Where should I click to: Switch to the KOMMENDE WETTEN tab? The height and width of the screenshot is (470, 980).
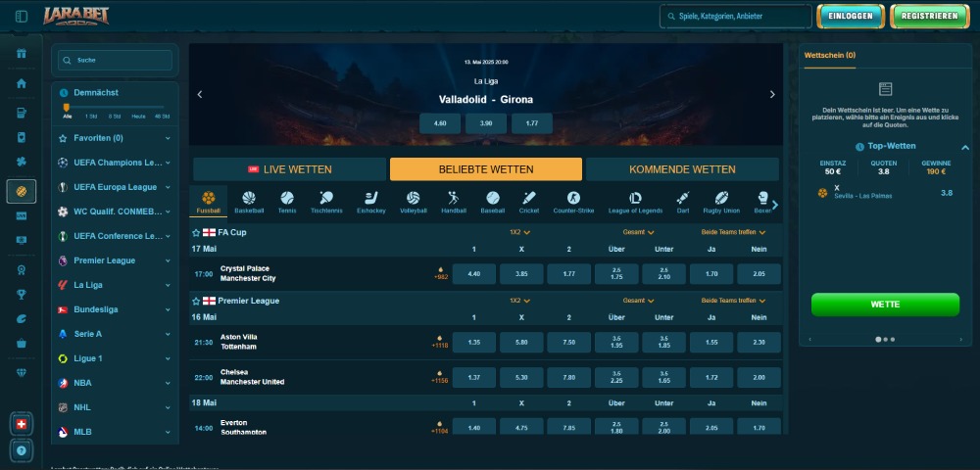point(682,169)
